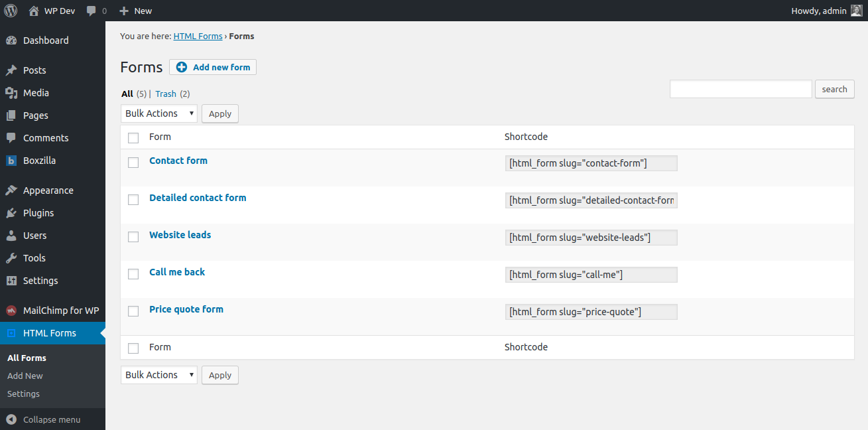Check the Detailed contact form checkbox
The width and height of the screenshot is (868, 430).
[x=133, y=200]
